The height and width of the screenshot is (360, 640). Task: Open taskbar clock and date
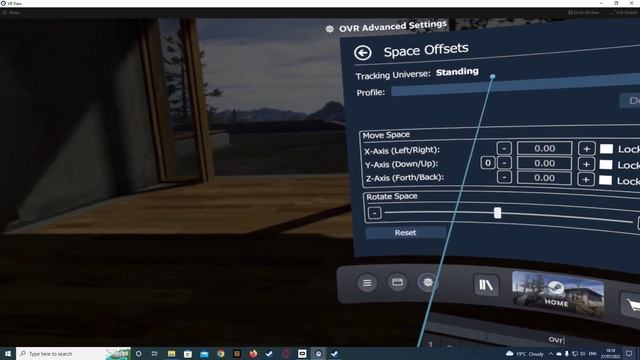pyautogui.click(x=610, y=353)
